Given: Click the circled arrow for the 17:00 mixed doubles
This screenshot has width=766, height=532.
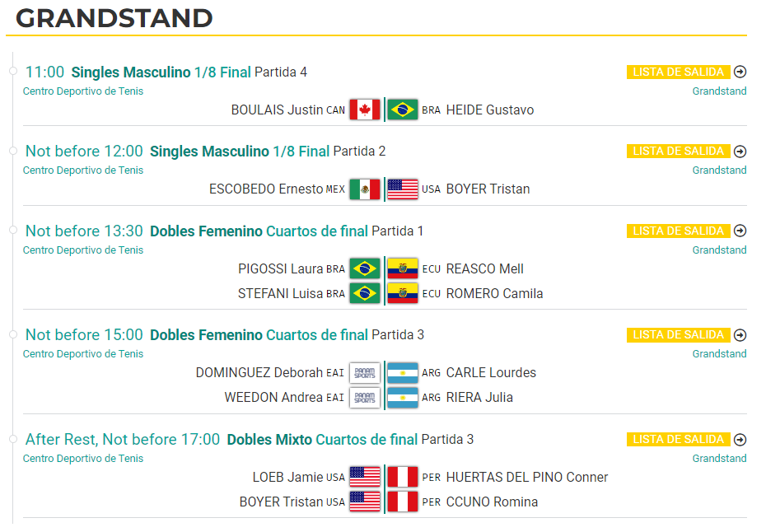Looking at the screenshot, I should [x=740, y=440].
